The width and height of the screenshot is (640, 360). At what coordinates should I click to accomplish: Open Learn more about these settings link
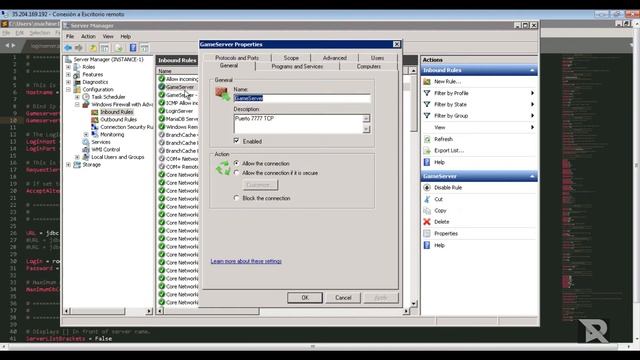pos(246,261)
